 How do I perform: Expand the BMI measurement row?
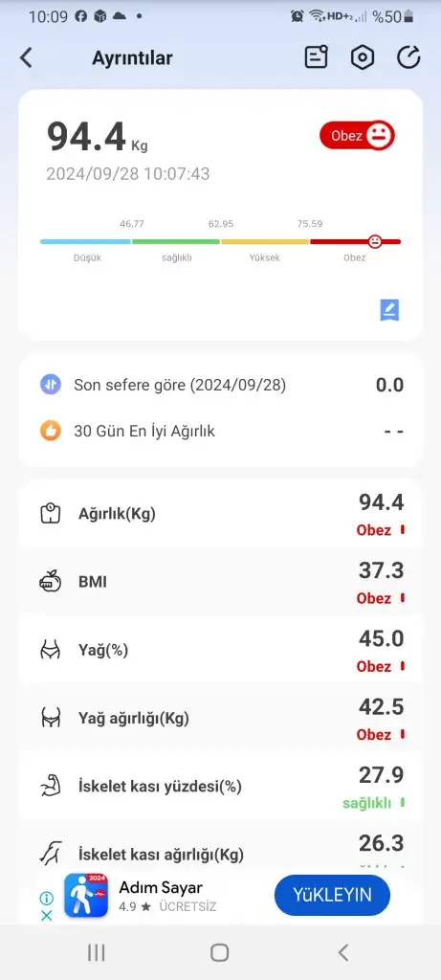tap(220, 583)
